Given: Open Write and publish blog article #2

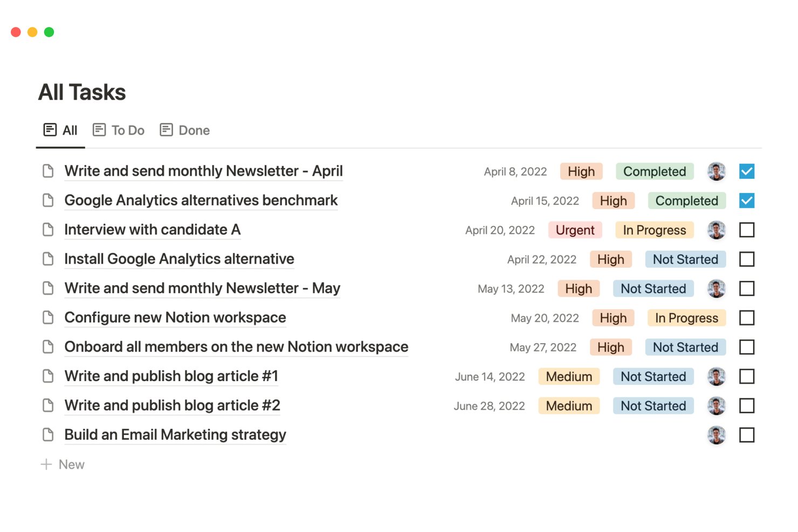Looking at the screenshot, I should [x=173, y=405].
